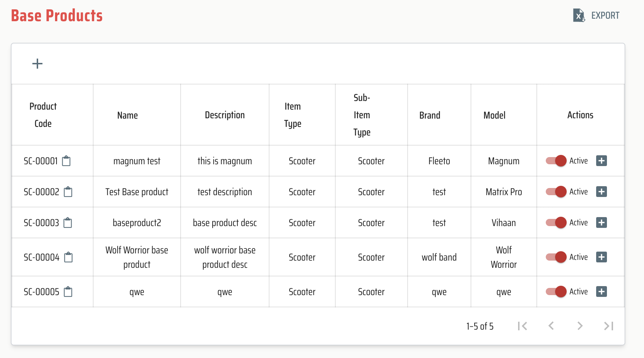Copy product code SC-00003 clipboard icon
Image resolution: width=644 pixels, height=358 pixels.
(x=68, y=223)
